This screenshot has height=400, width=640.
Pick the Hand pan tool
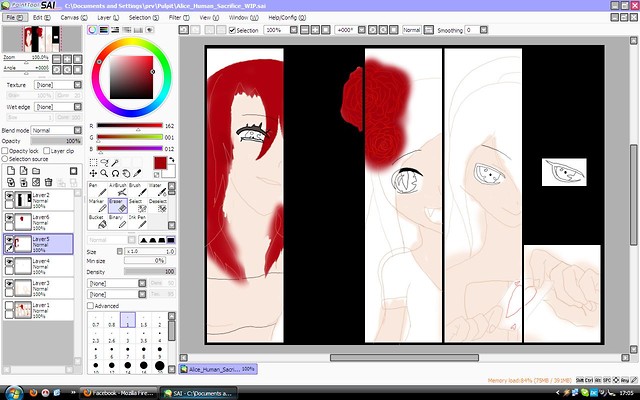(x=126, y=173)
